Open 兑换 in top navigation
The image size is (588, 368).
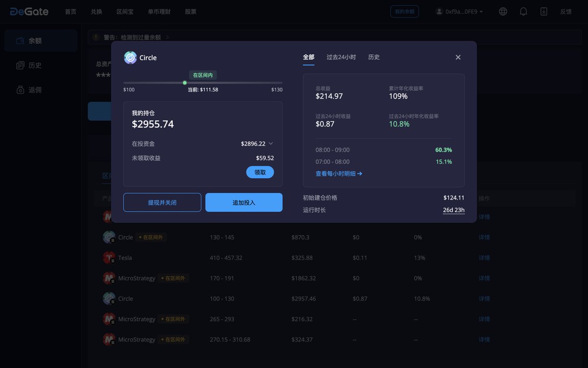97,11
